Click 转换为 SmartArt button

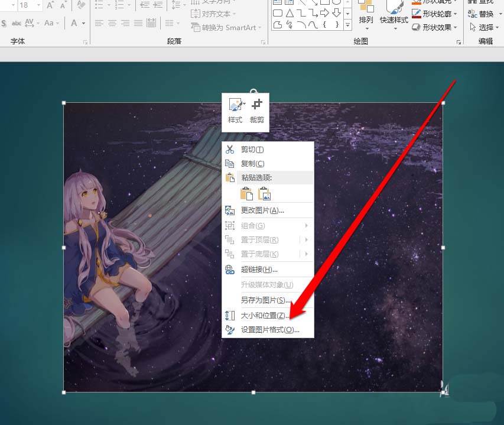pos(226,27)
